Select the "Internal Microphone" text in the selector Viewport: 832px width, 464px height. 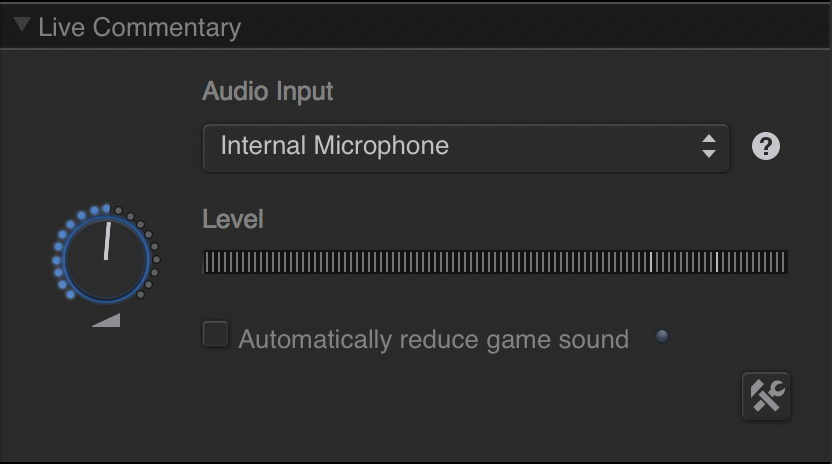tap(334, 147)
